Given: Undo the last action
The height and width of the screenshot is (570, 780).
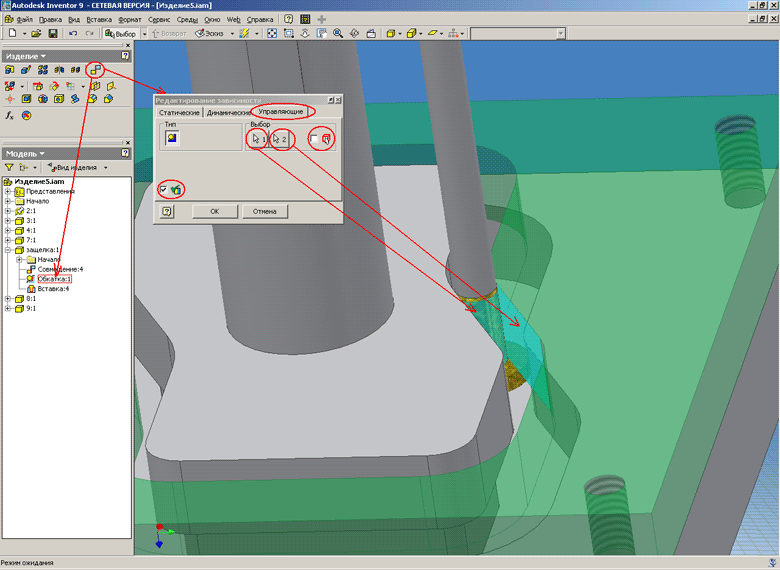Looking at the screenshot, I should pyautogui.click(x=73, y=33).
